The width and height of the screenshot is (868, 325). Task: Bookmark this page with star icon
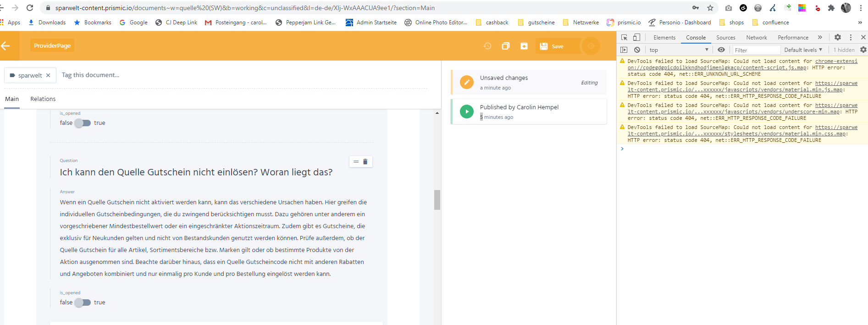point(710,8)
